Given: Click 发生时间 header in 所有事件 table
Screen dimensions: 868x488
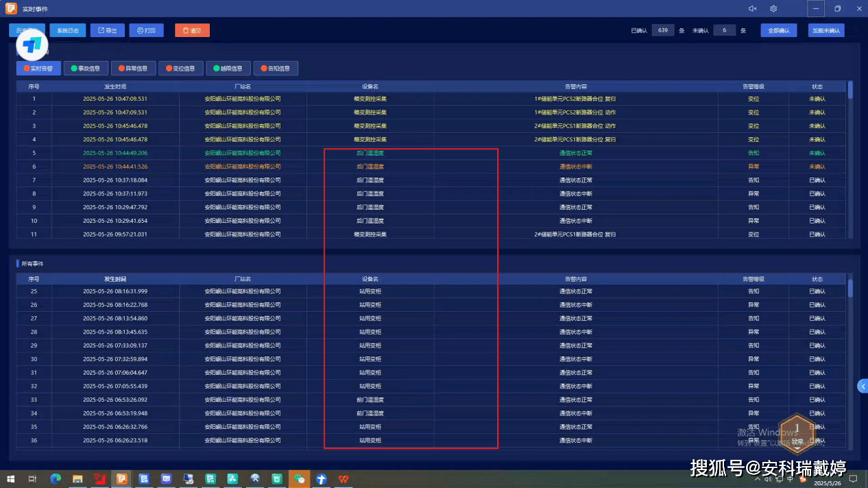Looking at the screenshot, I should (x=115, y=279).
